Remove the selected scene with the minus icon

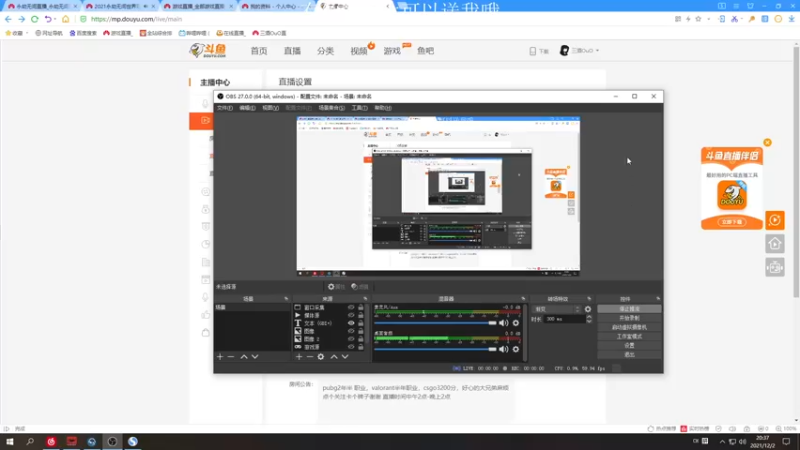231,357
